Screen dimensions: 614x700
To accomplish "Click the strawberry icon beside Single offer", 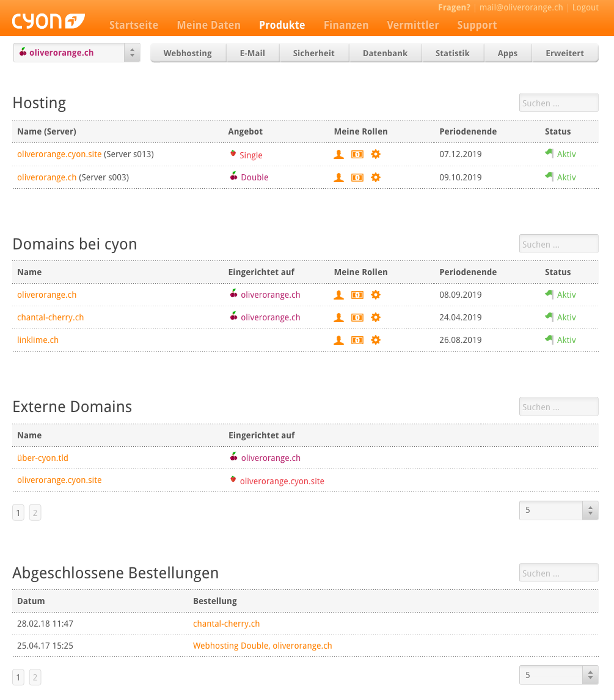I will [x=233, y=153].
